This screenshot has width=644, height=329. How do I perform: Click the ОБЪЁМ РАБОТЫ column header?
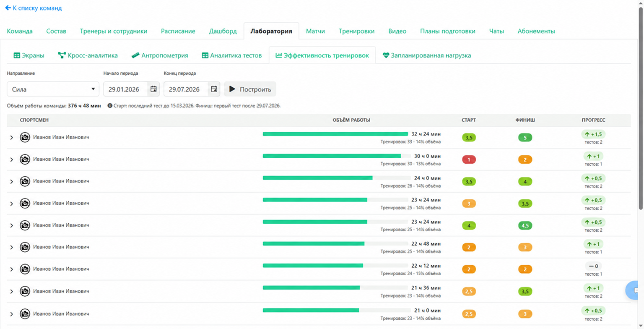[x=351, y=120]
